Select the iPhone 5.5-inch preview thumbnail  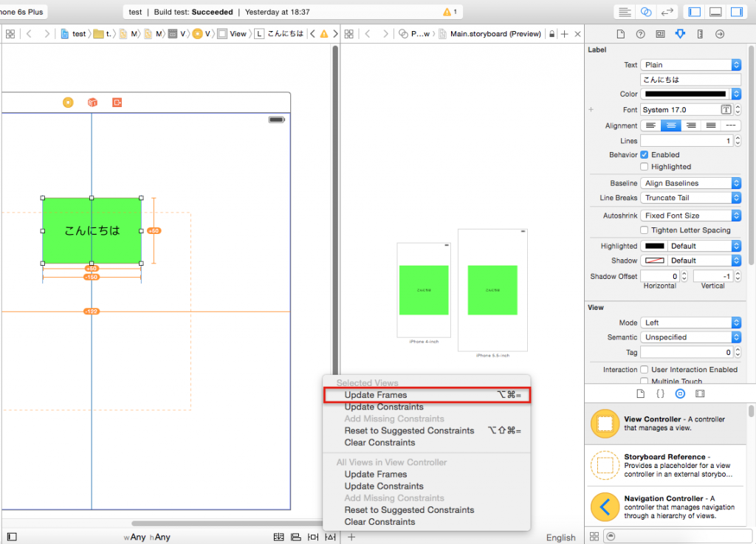[492, 289]
